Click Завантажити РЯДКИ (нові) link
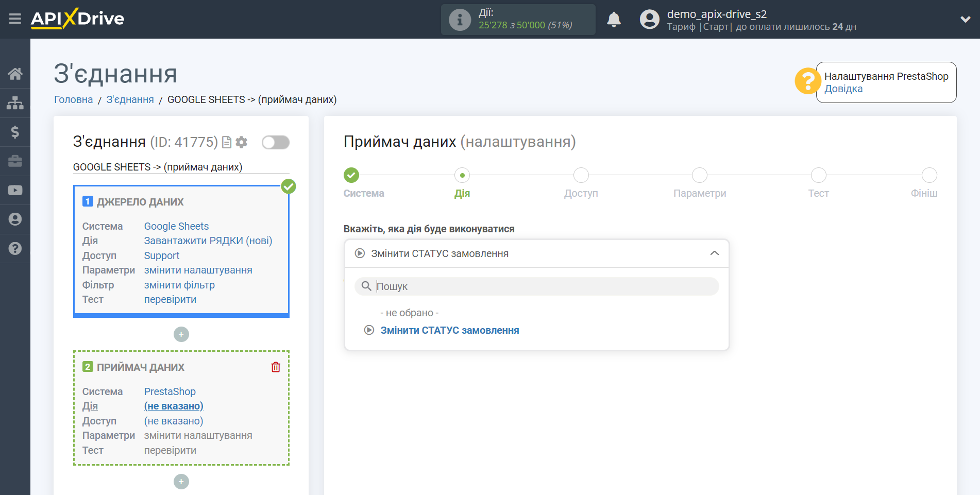Image resolution: width=980 pixels, height=495 pixels. pos(208,241)
